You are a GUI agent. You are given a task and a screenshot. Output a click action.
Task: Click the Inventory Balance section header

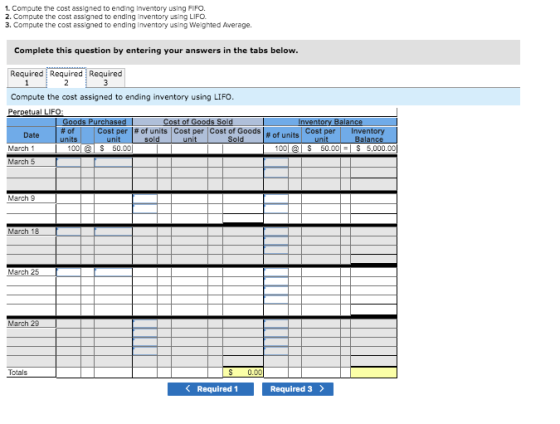[330, 122]
